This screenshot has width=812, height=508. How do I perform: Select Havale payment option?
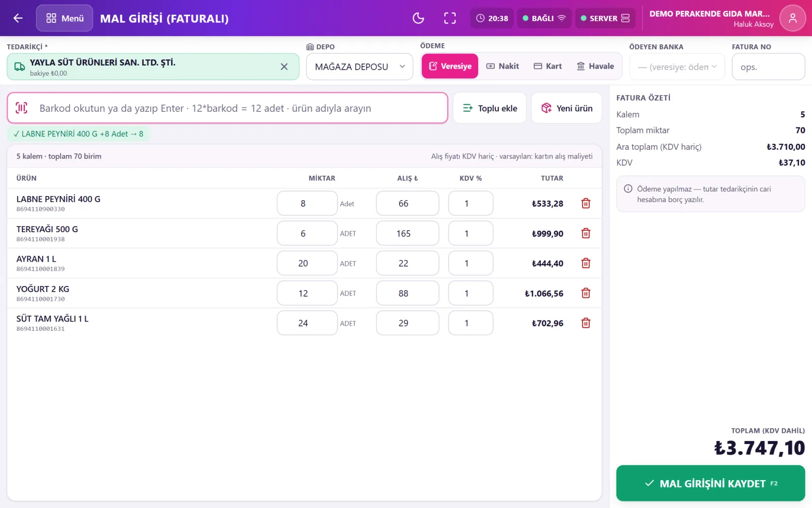click(595, 66)
